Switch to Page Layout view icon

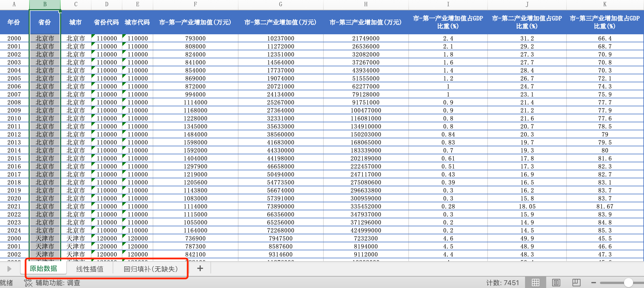click(556, 283)
